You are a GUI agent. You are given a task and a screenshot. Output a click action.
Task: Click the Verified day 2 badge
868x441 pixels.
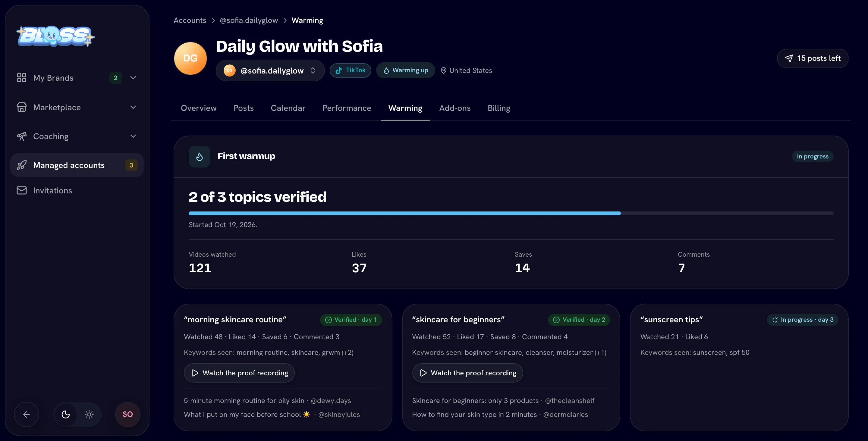[x=579, y=320]
